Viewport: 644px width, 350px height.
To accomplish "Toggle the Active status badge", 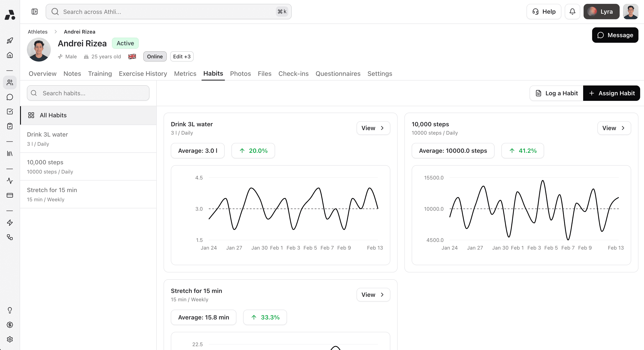I will coord(125,43).
